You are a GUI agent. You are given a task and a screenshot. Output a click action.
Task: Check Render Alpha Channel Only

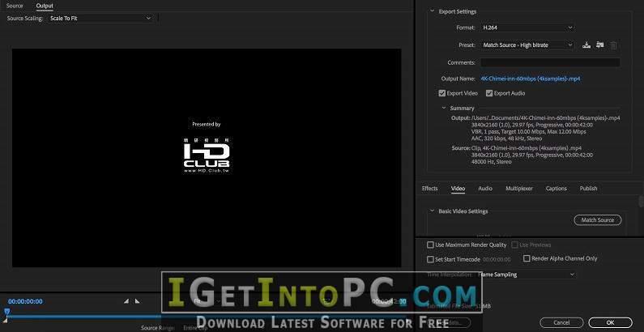pyautogui.click(x=527, y=258)
